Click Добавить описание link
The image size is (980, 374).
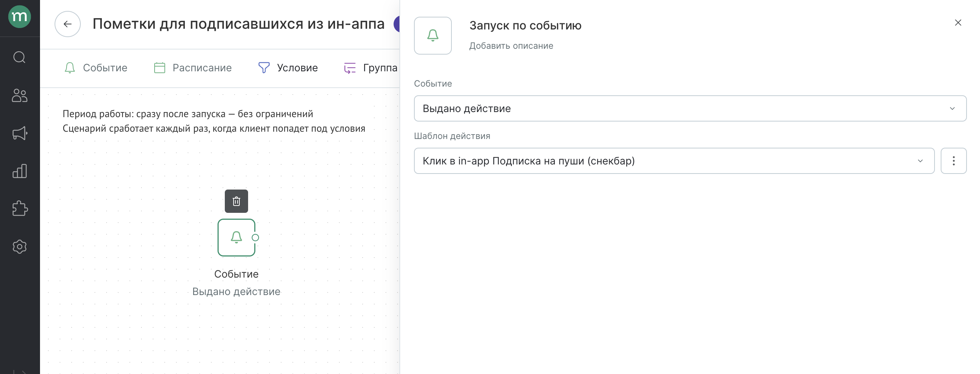[x=511, y=45]
